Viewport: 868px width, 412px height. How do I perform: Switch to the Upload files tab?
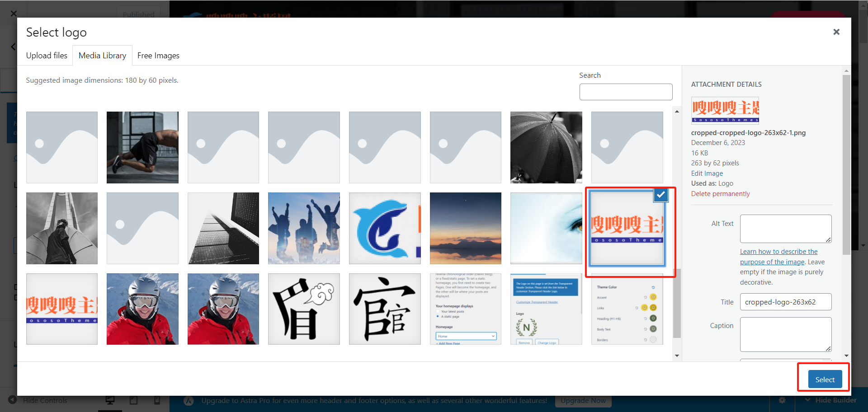click(x=47, y=56)
